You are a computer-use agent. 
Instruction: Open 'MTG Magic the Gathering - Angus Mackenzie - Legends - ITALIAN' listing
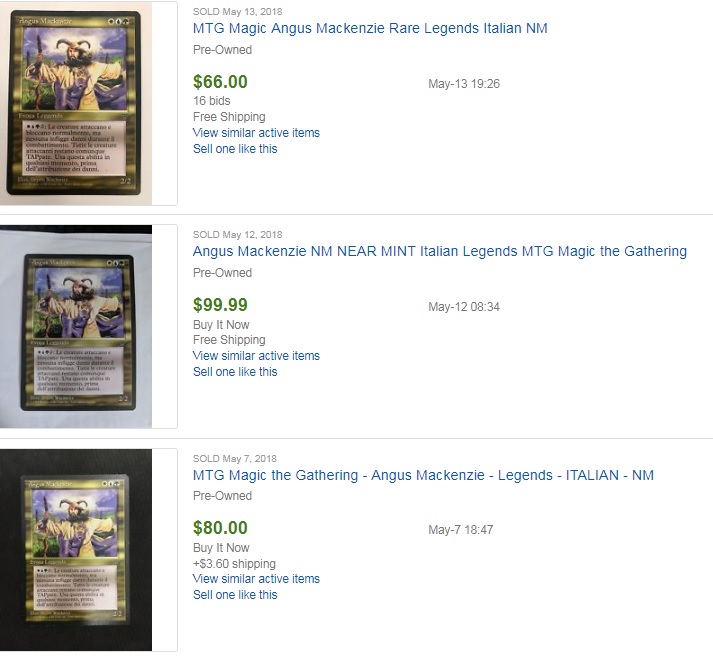tap(423, 475)
